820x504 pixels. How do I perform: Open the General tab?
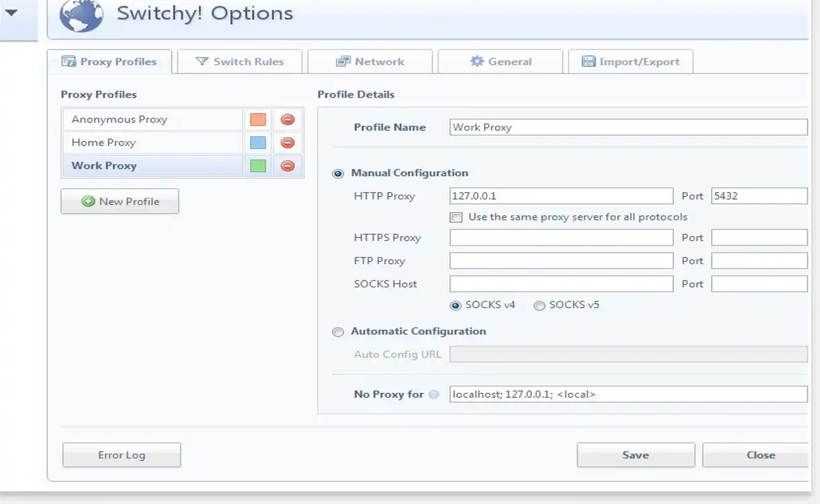tap(500, 62)
